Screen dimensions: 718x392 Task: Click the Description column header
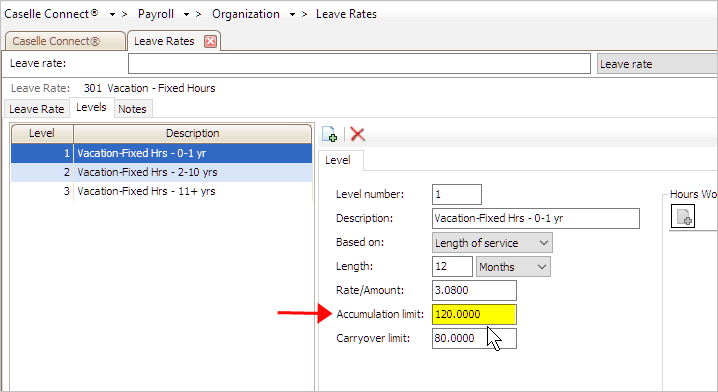click(192, 133)
